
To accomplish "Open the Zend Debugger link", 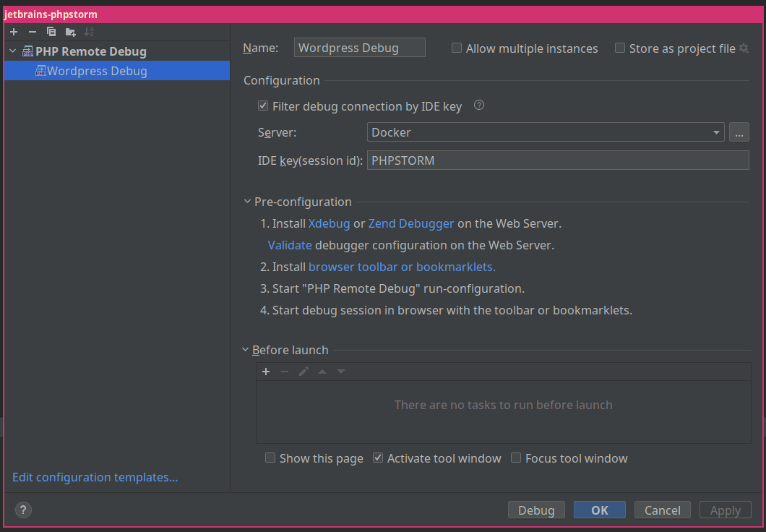I will click(x=411, y=224).
